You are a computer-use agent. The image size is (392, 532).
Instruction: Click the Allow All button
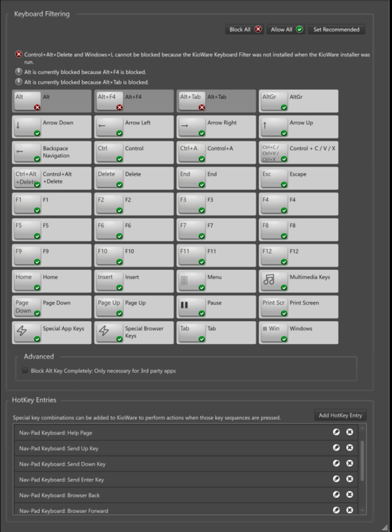(286, 30)
